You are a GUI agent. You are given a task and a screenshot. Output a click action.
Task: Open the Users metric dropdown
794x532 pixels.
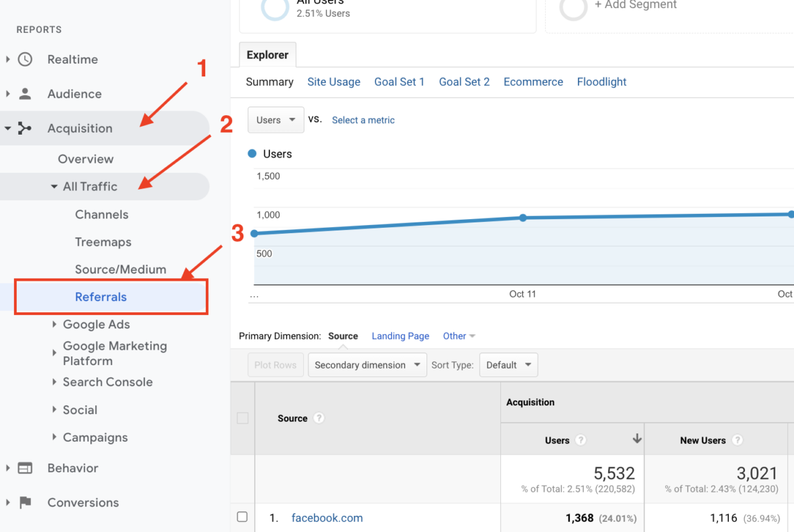coord(276,120)
